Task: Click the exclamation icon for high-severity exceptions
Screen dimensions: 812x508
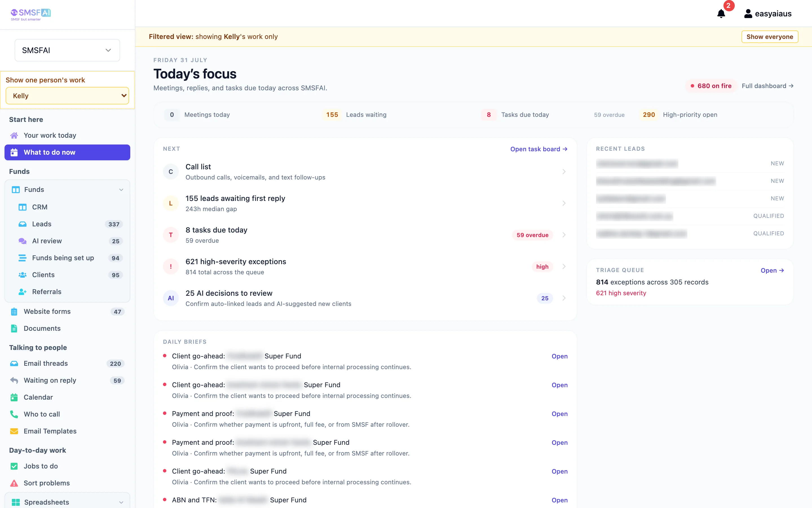Action: [171, 266]
